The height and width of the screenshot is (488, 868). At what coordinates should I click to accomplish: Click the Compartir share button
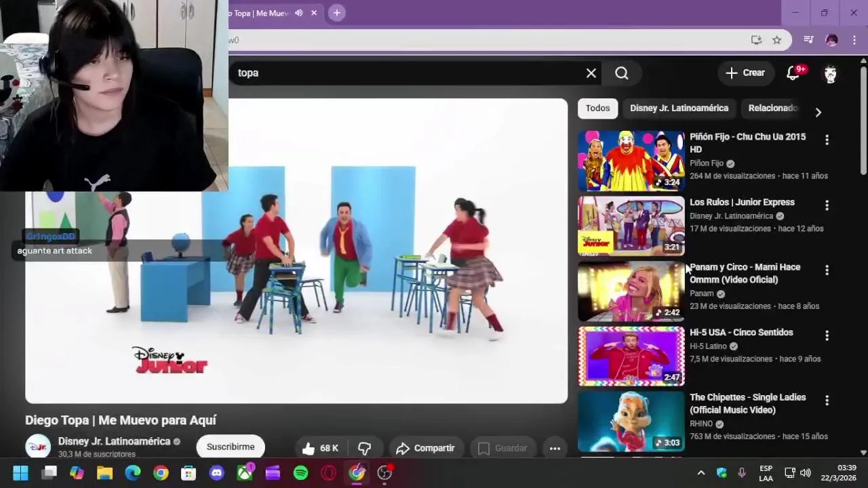click(x=425, y=448)
